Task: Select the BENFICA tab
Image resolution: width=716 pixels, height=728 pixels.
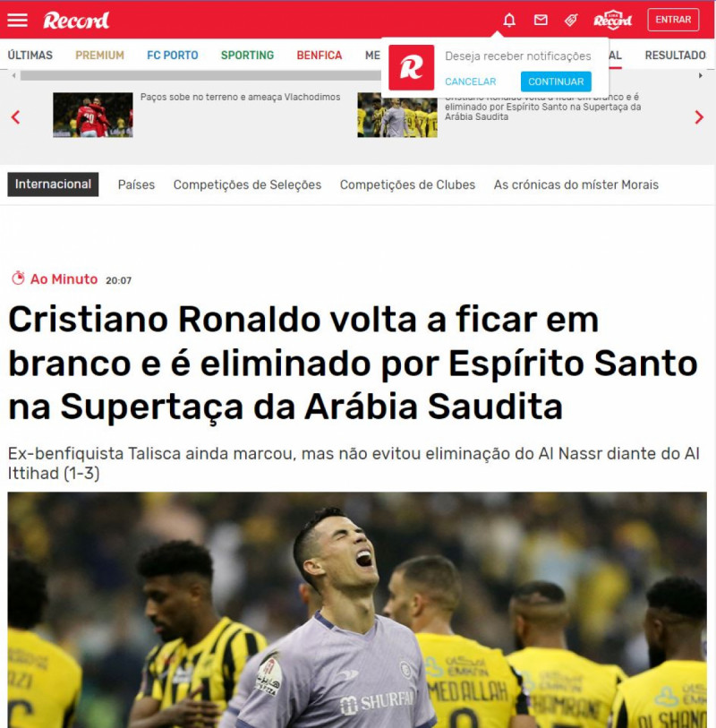Action: click(x=320, y=56)
